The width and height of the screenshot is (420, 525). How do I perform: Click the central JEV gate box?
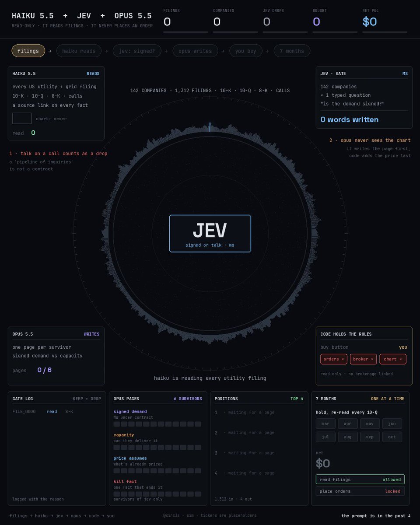[210, 234]
